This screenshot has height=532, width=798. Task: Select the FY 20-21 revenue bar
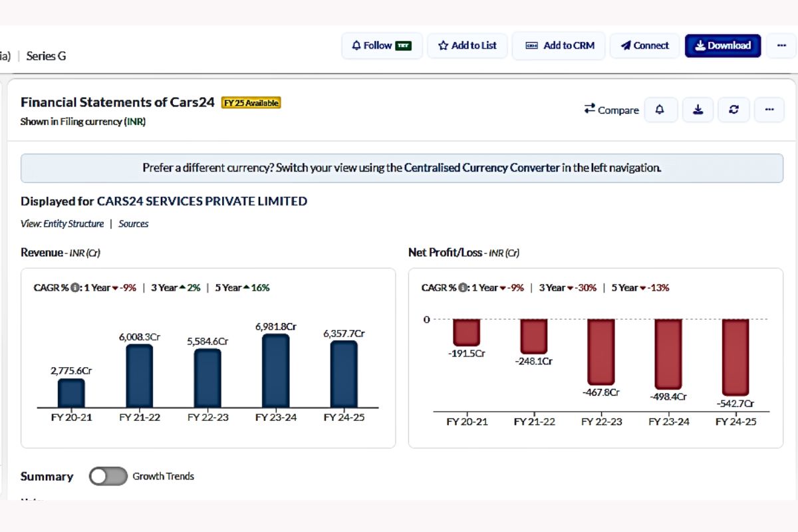click(71, 393)
